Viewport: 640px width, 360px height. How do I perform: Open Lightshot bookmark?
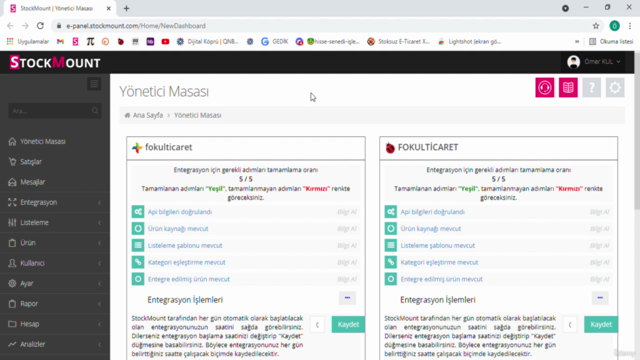pos(469,42)
